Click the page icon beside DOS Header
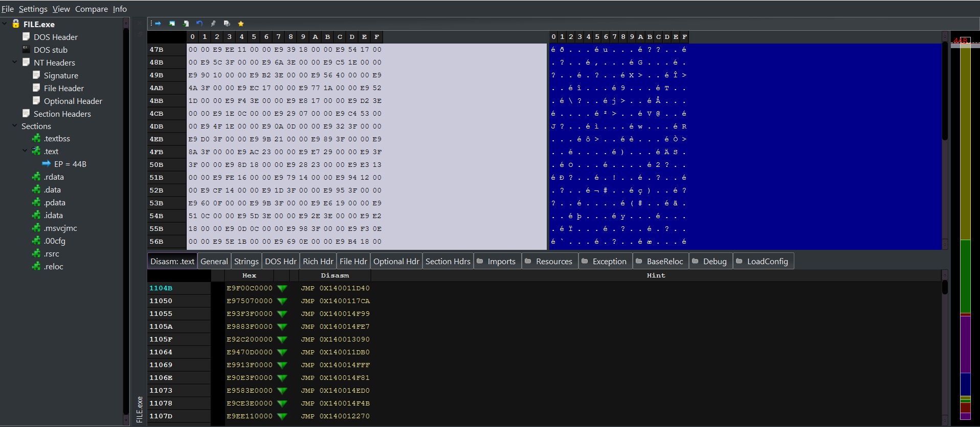This screenshot has width=980, height=427. click(x=26, y=36)
